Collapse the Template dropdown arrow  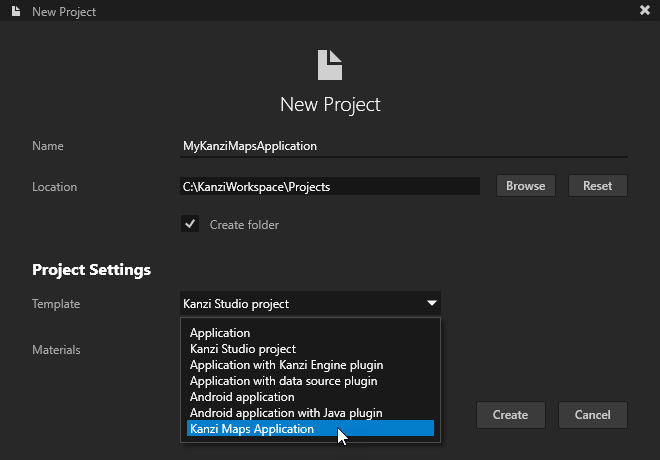(431, 303)
